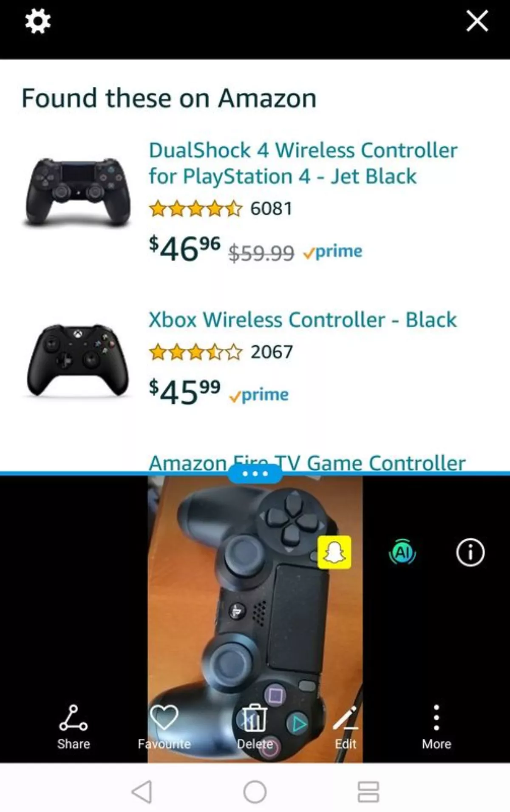Open Xbox Wireless Controller - Black listing
The height and width of the screenshot is (812, 510).
[x=303, y=319]
